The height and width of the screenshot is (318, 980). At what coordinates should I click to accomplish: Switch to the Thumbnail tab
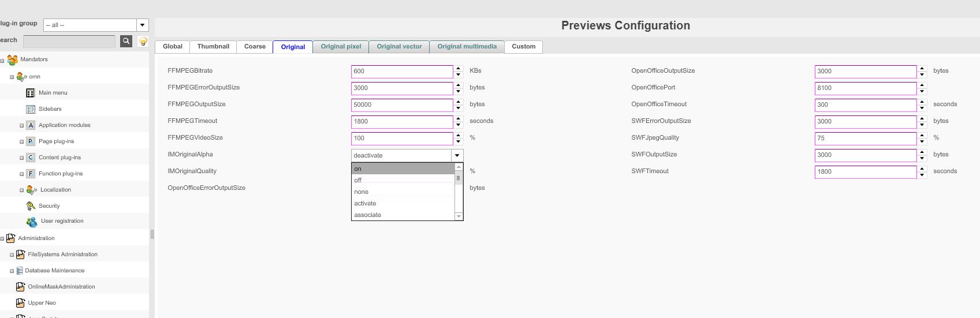coord(213,47)
